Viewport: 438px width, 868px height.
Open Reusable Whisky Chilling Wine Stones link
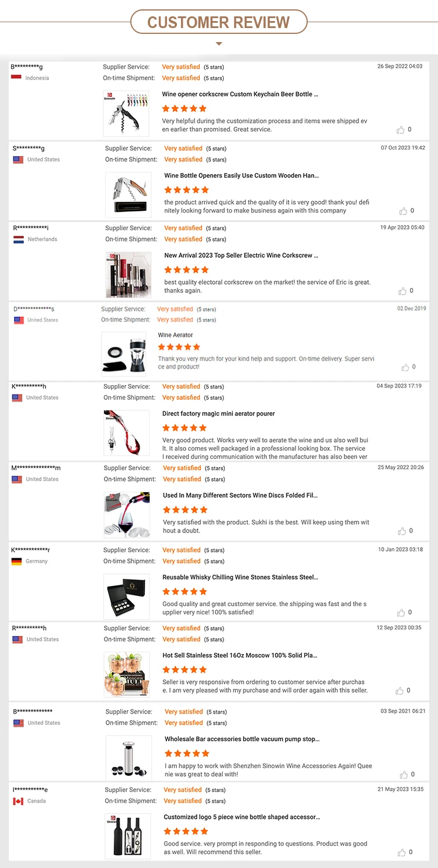coord(240,577)
